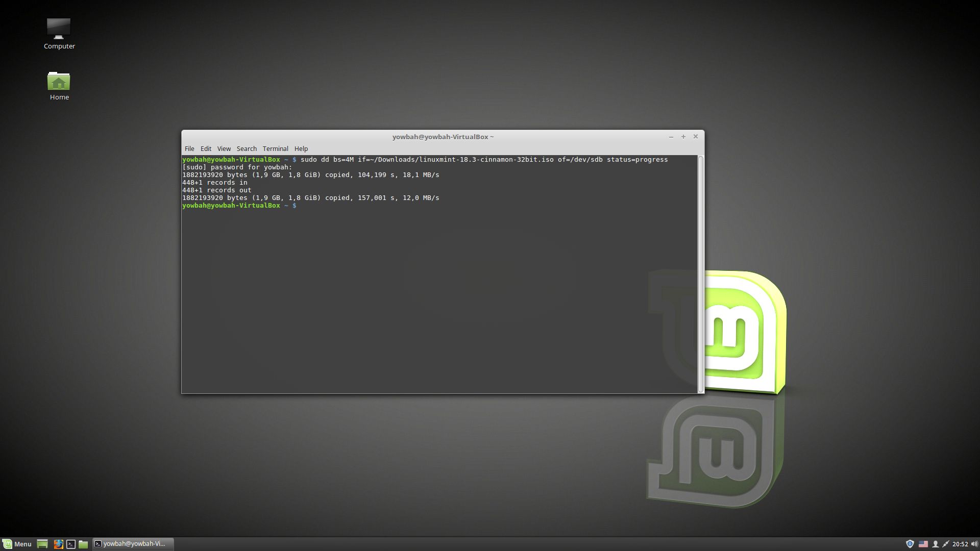Open the terminal View menu
This screenshot has width=980, height=551.
pyautogui.click(x=224, y=148)
